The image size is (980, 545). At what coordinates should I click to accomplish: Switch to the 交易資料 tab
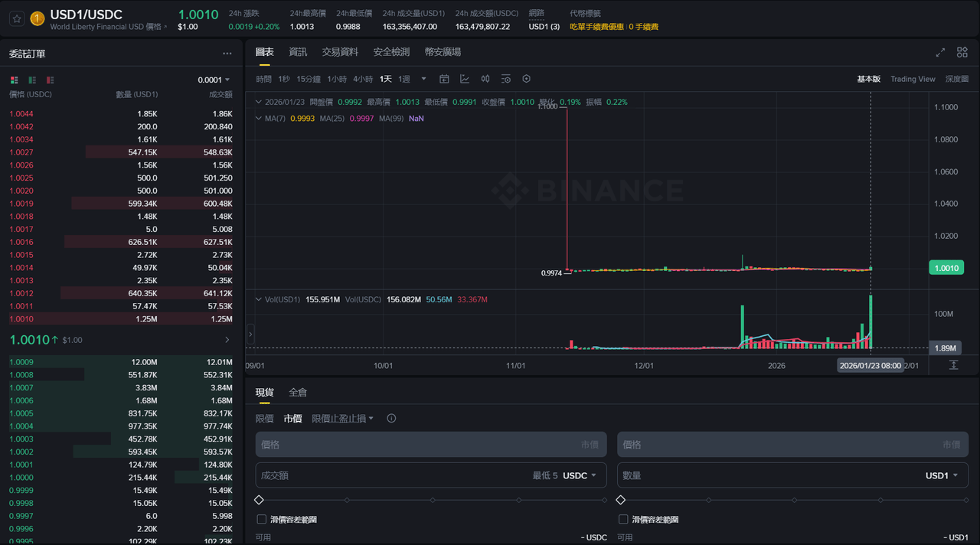[339, 51]
